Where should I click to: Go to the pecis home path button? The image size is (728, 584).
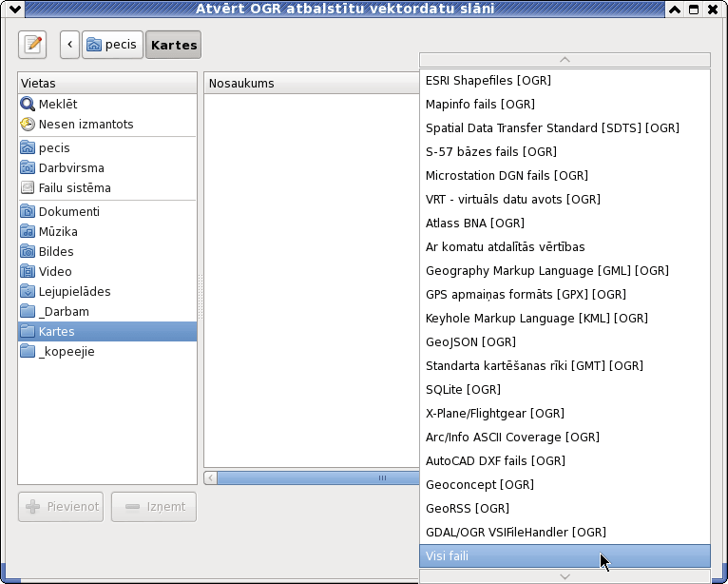tap(112, 45)
